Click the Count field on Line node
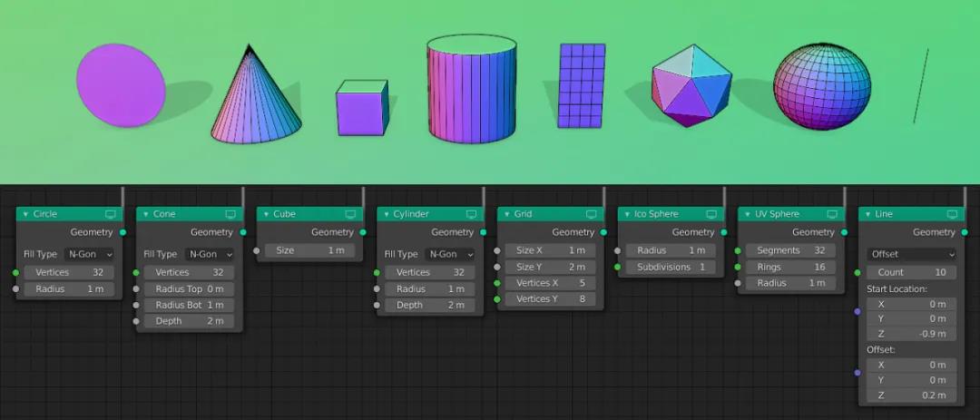 [x=911, y=272]
